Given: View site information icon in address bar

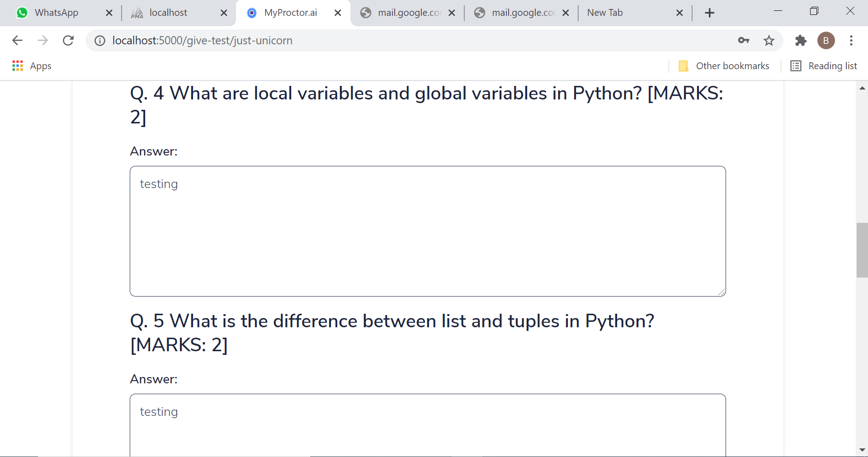Looking at the screenshot, I should (100, 41).
